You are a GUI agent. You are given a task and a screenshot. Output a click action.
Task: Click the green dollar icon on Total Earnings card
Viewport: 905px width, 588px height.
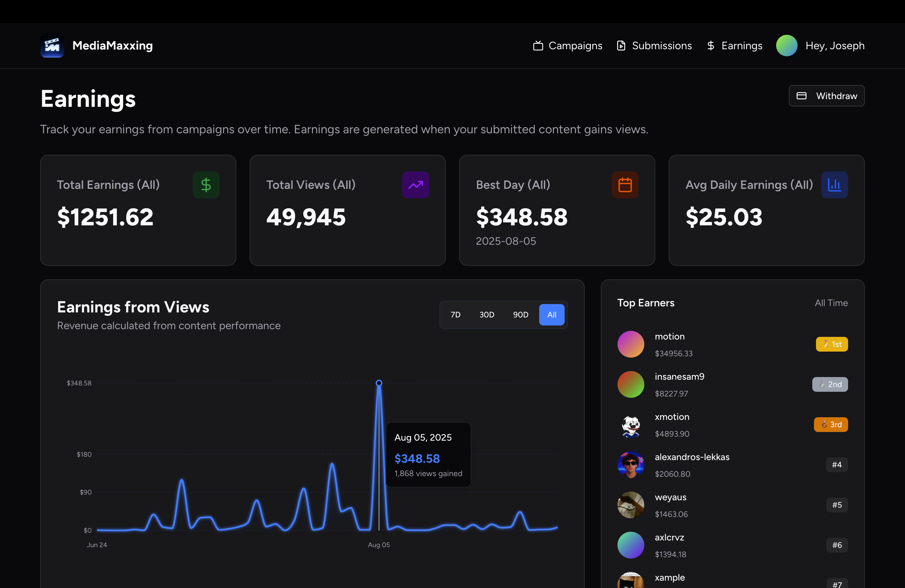tap(206, 185)
